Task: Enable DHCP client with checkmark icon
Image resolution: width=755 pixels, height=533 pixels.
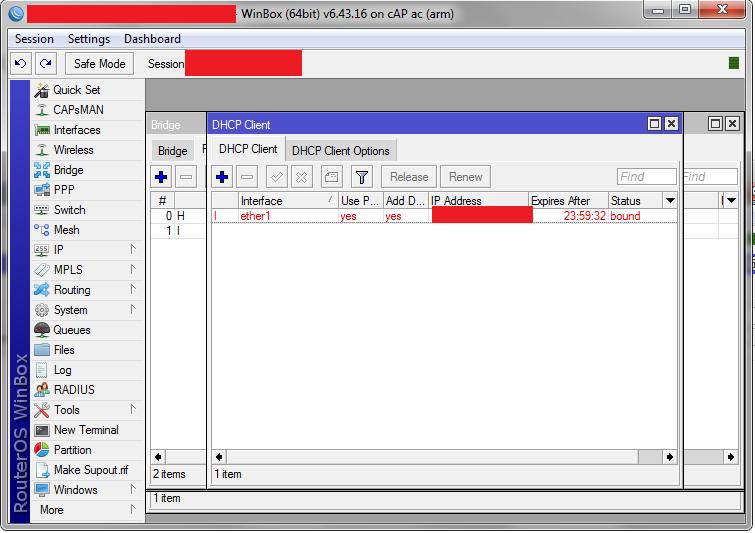Action: click(277, 177)
